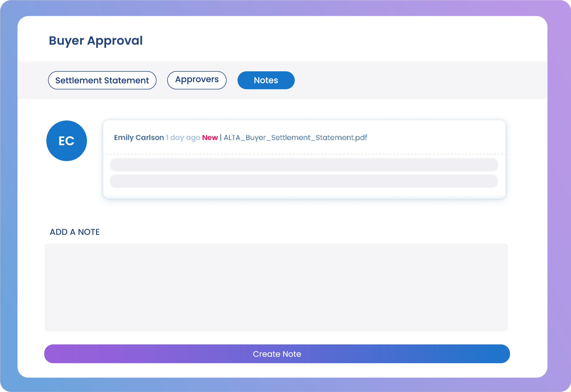Click the '1 day ago' timestamp
Image resolution: width=571 pixels, height=392 pixels.
pos(183,138)
